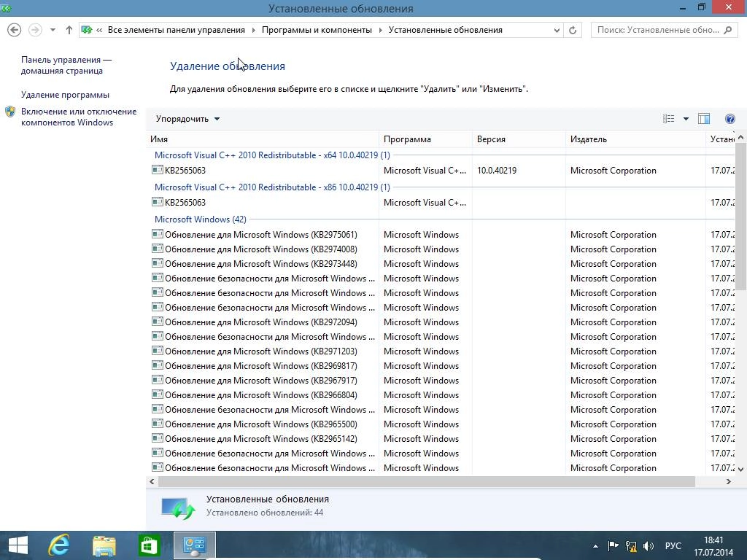
Task: Select update KB2975061 row
Action: click(441, 235)
